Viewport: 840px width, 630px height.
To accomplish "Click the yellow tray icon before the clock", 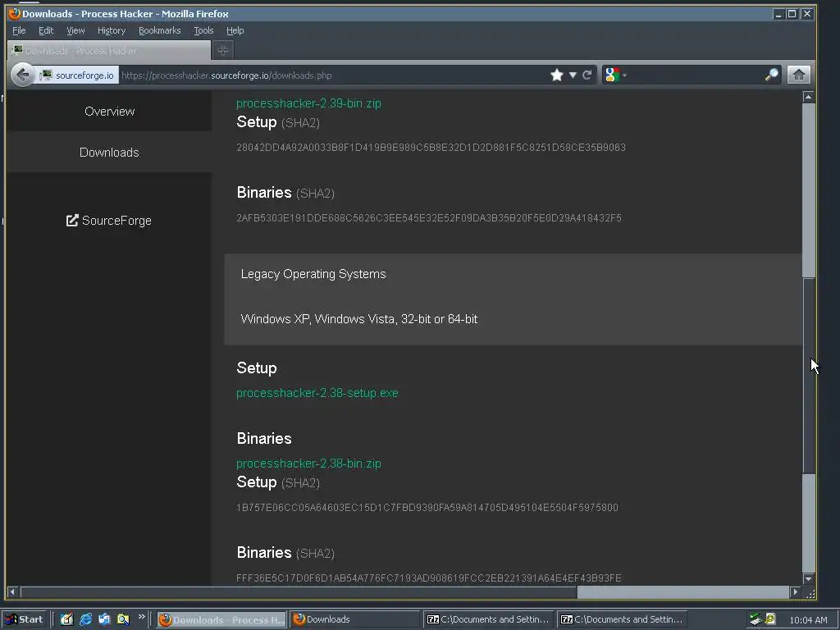I will [x=770, y=619].
